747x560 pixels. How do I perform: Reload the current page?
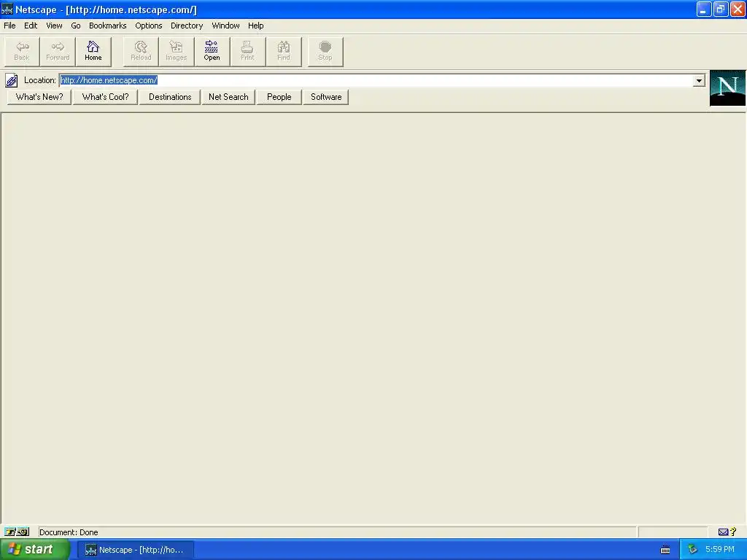(x=141, y=52)
